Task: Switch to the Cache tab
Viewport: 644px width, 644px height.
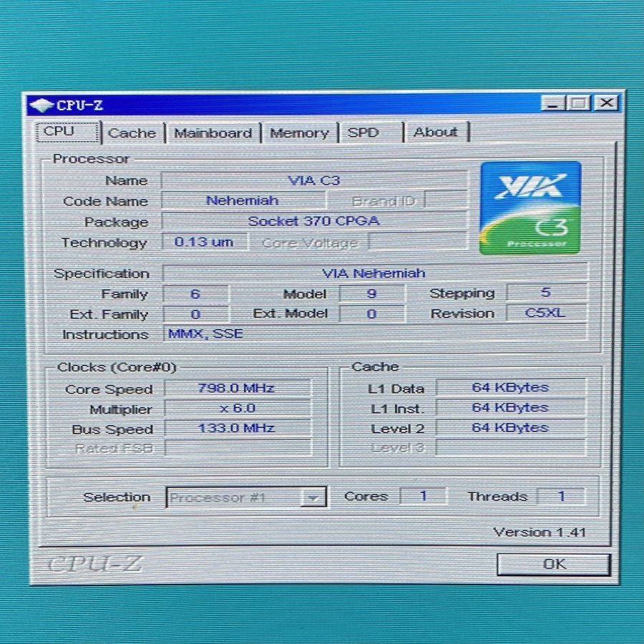Action: tap(132, 132)
